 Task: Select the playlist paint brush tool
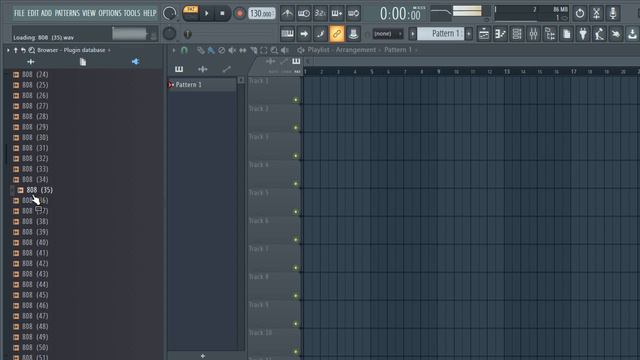coord(211,50)
